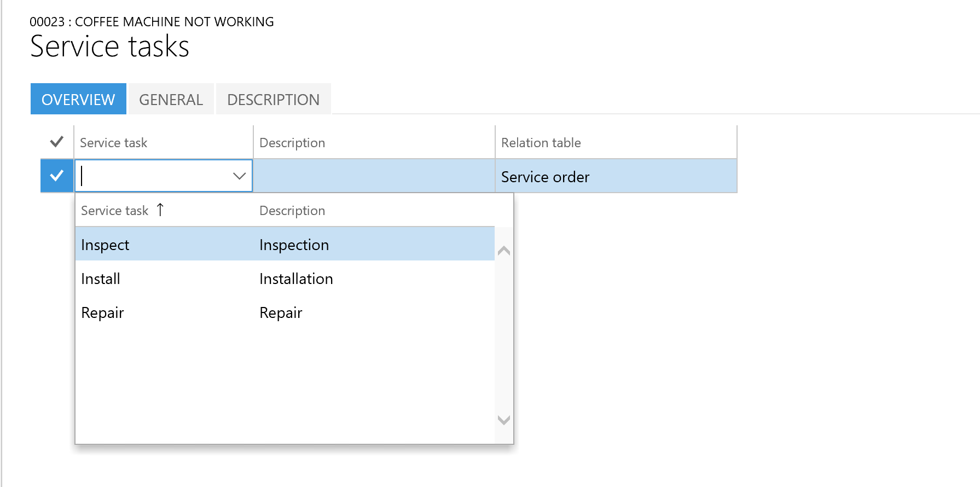980x487 pixels.
Task: Click the grid's Description column header
Action: click(292, 143)
